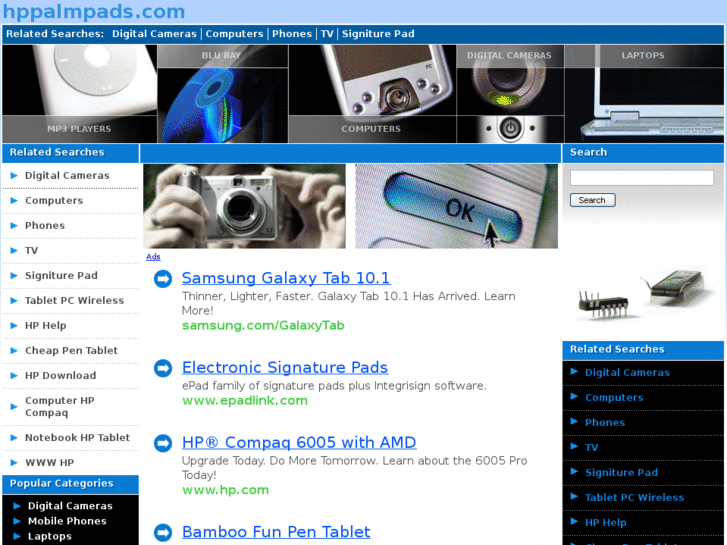Click the arrow icon beside Samsung Galaxy Tab 10.1
This screenshot has width=727, height=545.
tap(163, 279)
